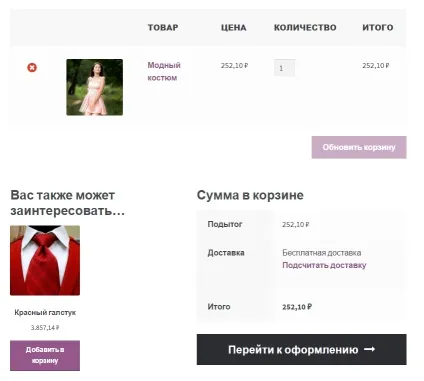
Task: Click the arrow icon on checkout button
Action: pos(369,349)
